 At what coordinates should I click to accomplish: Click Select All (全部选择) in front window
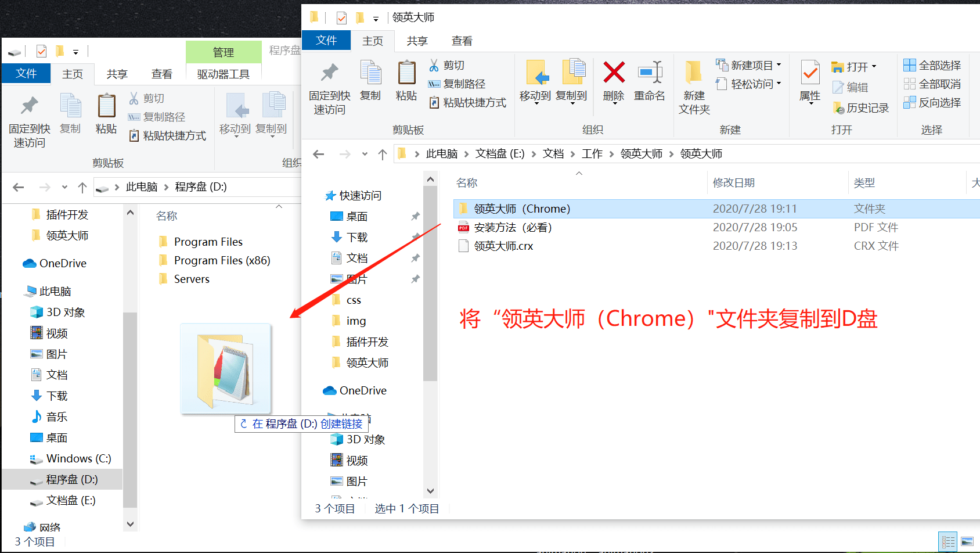coord(932,65)
